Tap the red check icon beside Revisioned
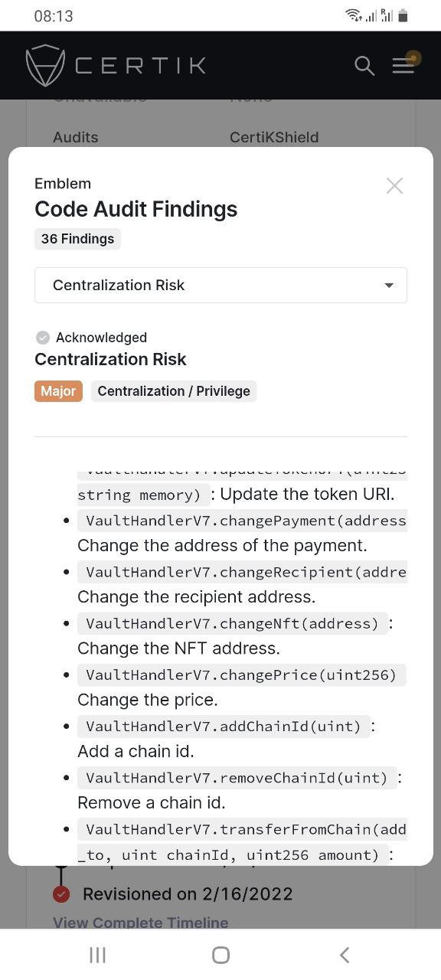The image size is (441, 980). click(x=62, y=894)
